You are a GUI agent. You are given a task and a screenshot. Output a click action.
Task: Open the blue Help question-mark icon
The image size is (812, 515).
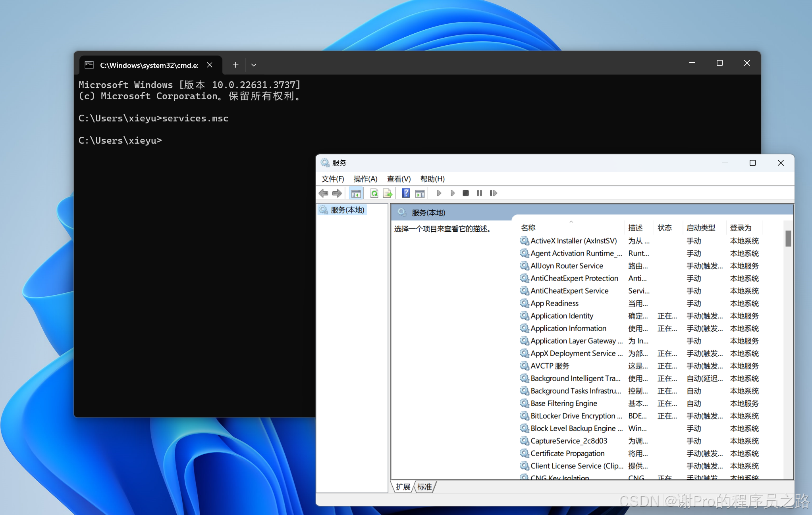405,193
